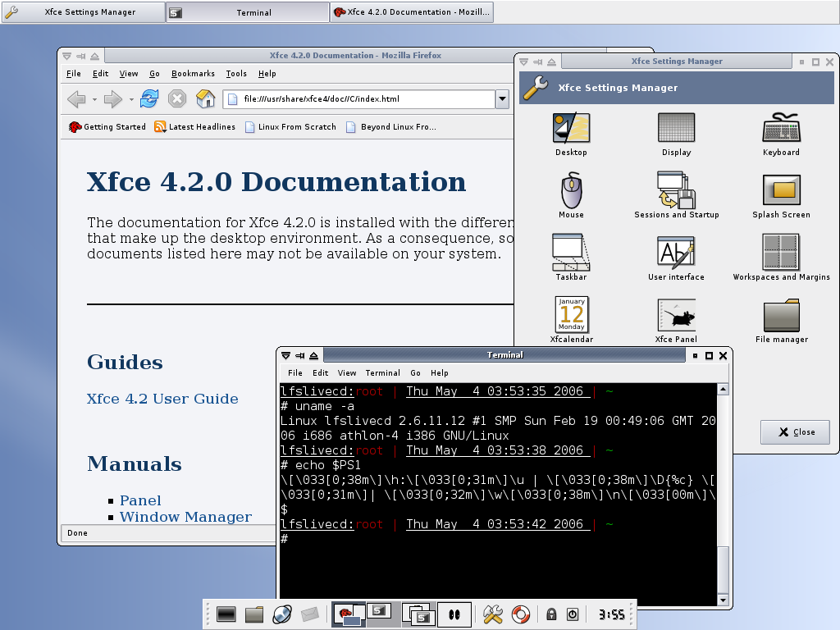Follow the Xfce 4.2 User Guide link
This screenshot has height=630, width=840.
click(x=162, y=399)
